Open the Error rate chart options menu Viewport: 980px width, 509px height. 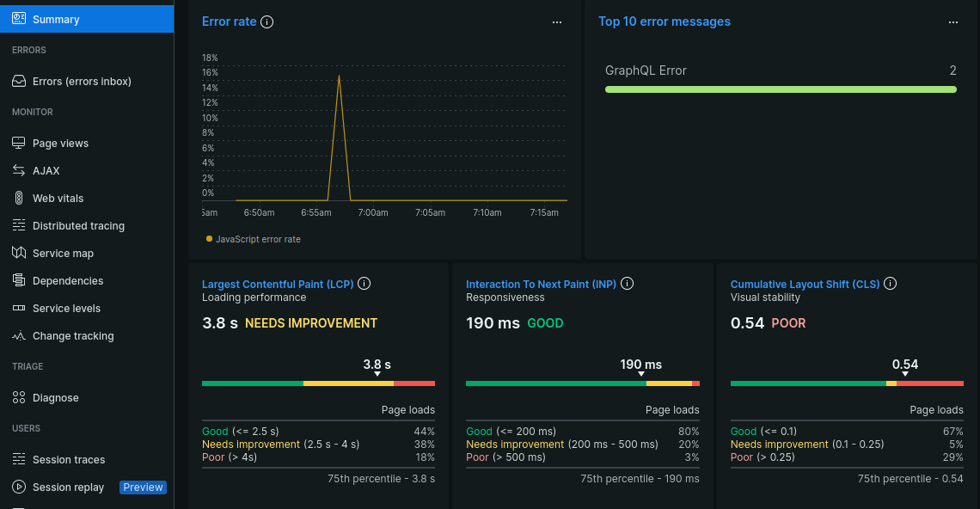[557, 21]
